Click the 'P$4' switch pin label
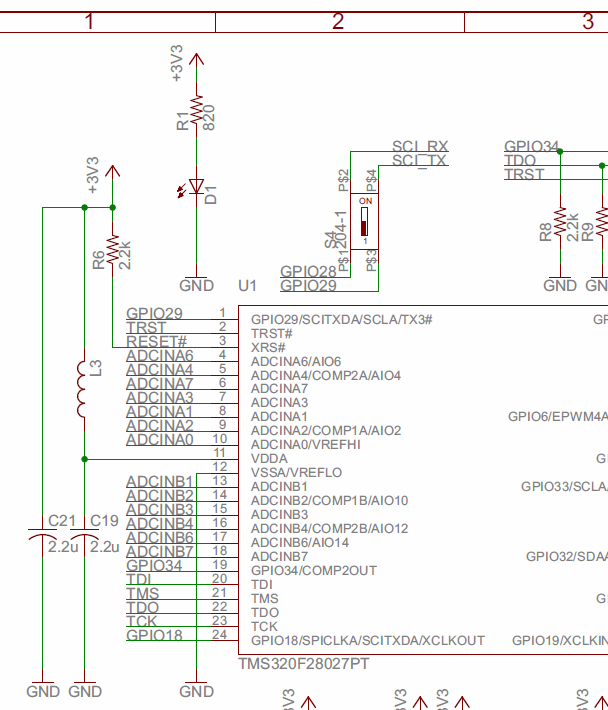 click(372, 180)
